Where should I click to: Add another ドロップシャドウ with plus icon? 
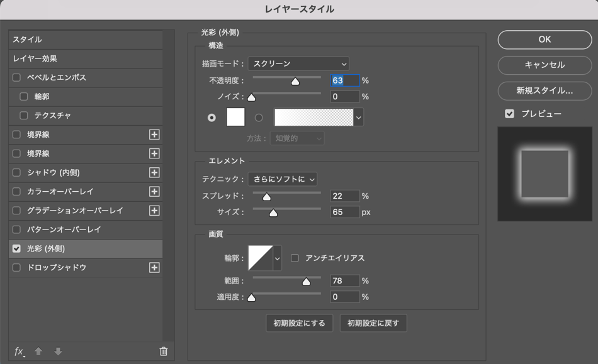click(154, 268)
